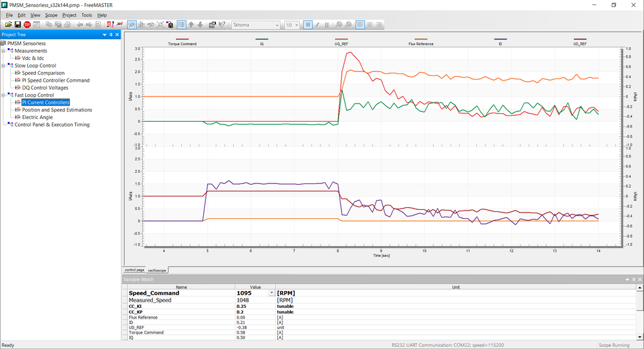
Task: Open the Speed_Command value dropdown
Action: point(271,293)
